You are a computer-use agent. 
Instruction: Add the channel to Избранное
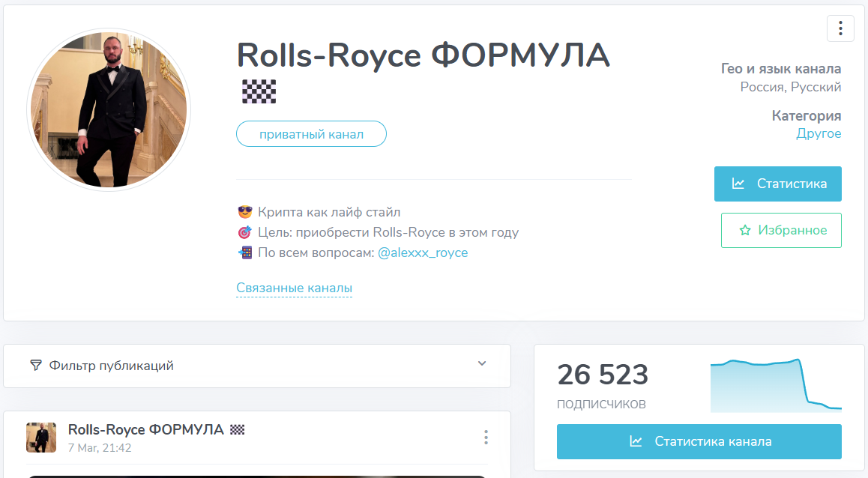(x=781, y=230)
